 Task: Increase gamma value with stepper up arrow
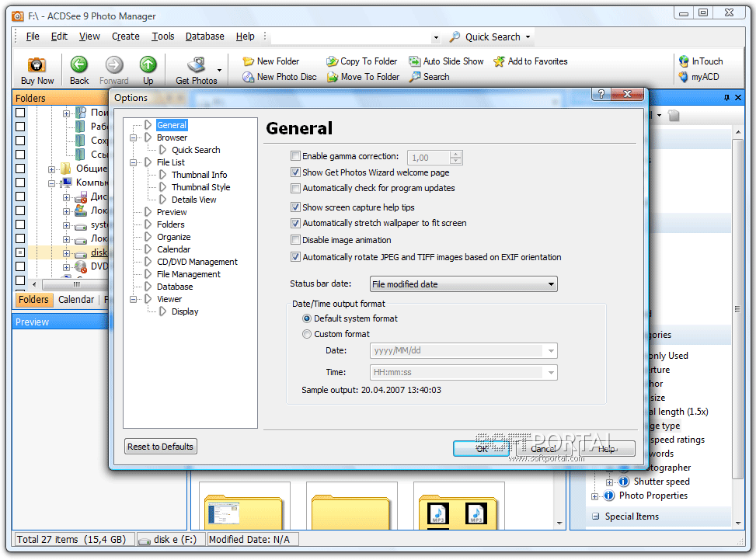(455, 155)
